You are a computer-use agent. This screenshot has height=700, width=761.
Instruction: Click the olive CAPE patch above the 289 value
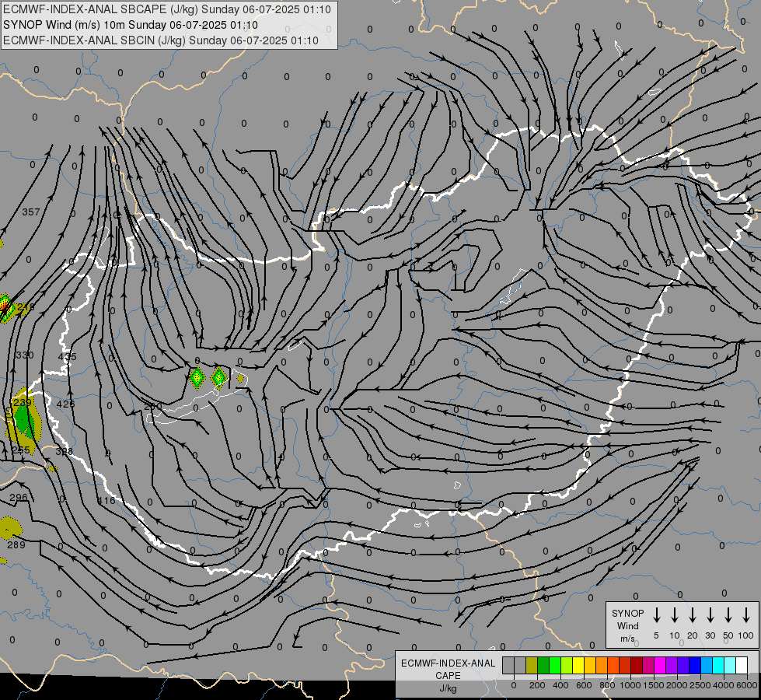[9, 528]
